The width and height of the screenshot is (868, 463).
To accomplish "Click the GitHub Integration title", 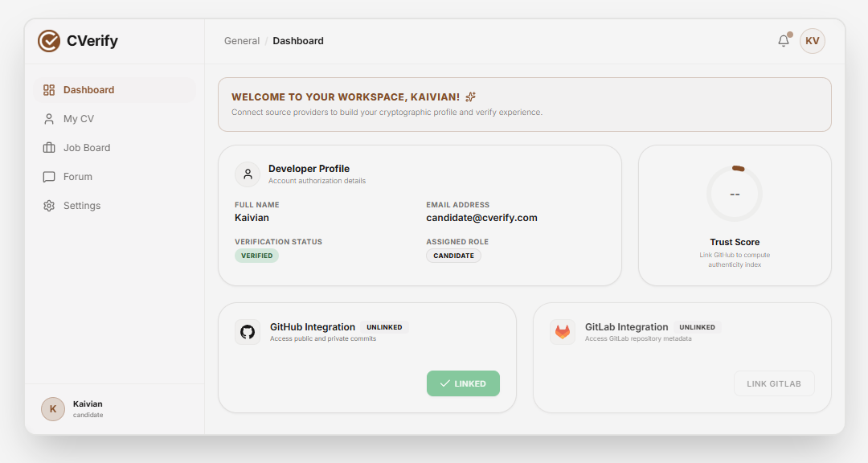I will [x=312, y=327].
